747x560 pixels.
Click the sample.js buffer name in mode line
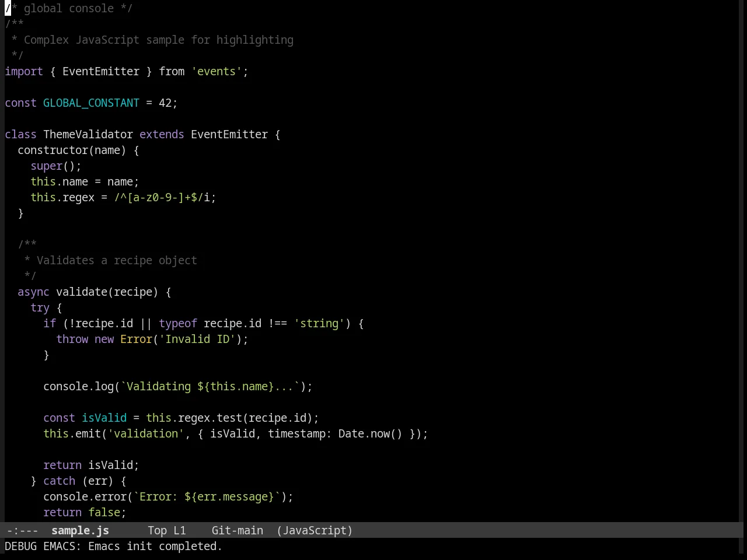80,530
